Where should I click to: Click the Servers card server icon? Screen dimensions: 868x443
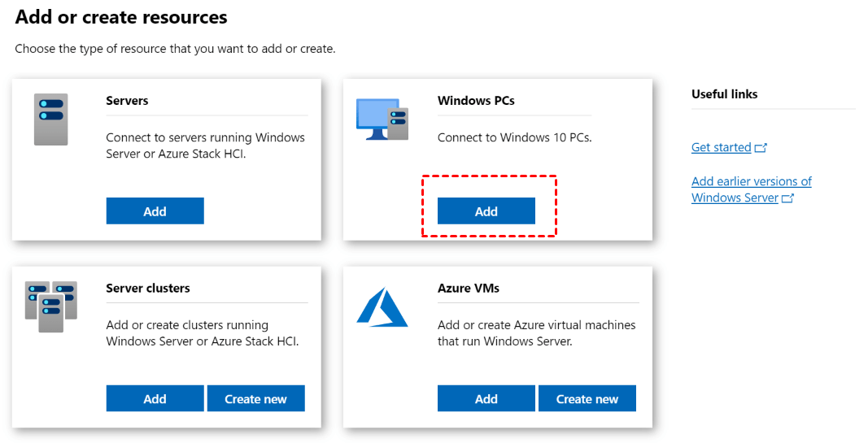51,119
